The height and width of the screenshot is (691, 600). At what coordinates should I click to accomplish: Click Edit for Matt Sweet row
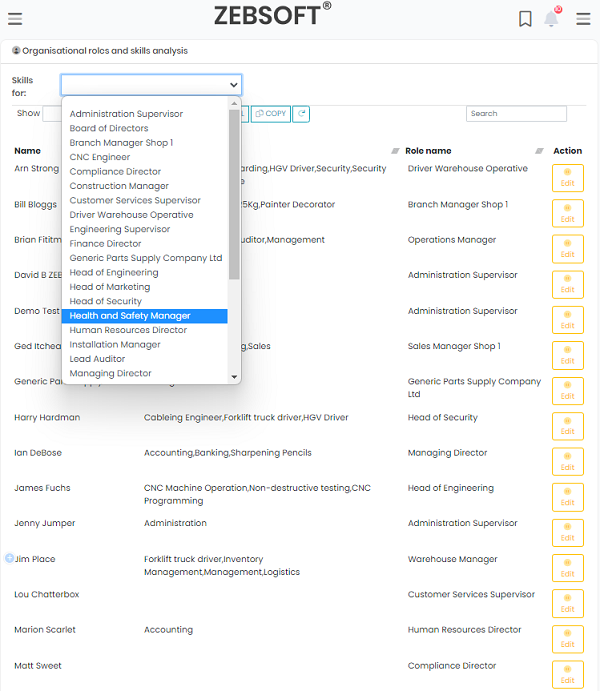click(567, 674)
